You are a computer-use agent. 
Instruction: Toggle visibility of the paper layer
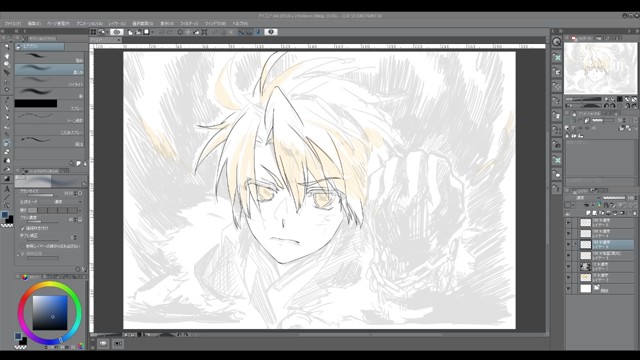coord(568,289)
